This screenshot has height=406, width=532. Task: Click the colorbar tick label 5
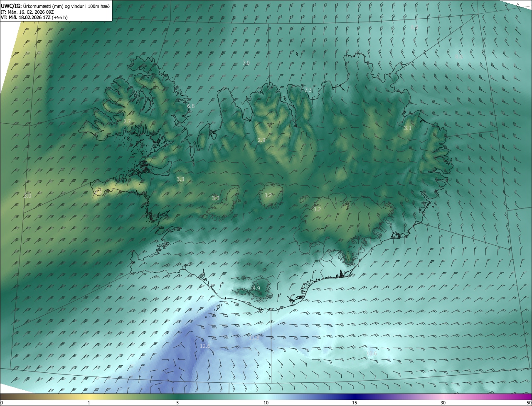point(177,403)
